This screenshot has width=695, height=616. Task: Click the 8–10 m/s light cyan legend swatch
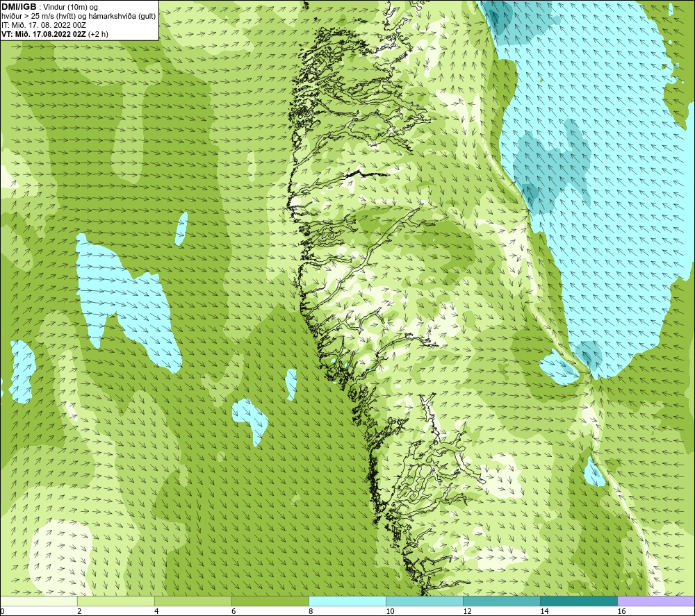(x=347, y=601)
